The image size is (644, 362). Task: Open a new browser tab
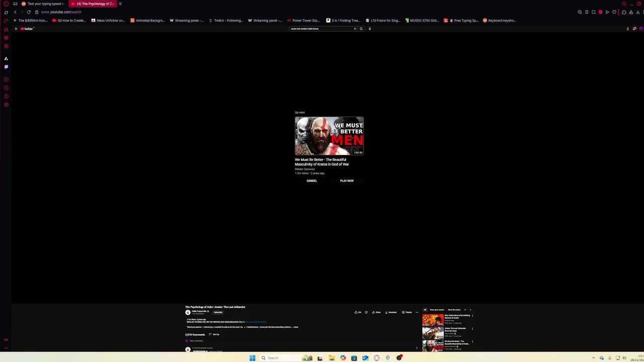tap(120, 4)
